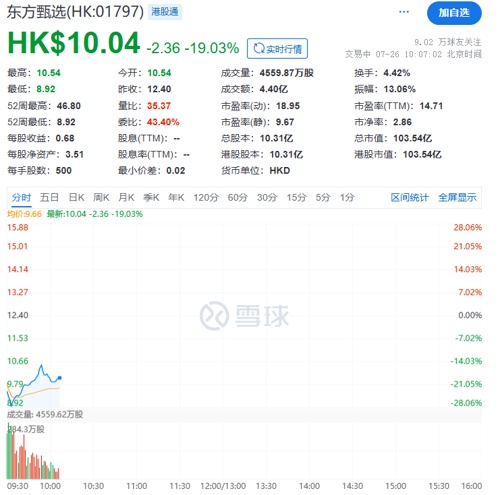Screen dimensions: 500x495
Task: Switch to the 年K chart tab
Action: (x=176, y=198)
